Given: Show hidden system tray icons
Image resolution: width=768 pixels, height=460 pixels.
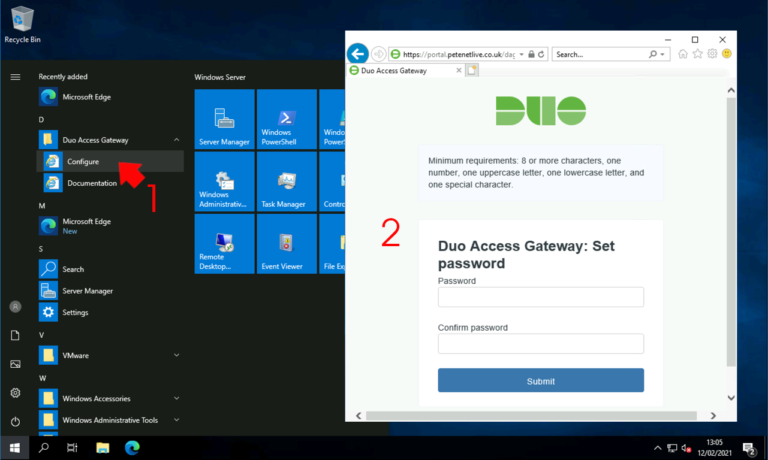Looking at the screenshot, I should [657, 448].
